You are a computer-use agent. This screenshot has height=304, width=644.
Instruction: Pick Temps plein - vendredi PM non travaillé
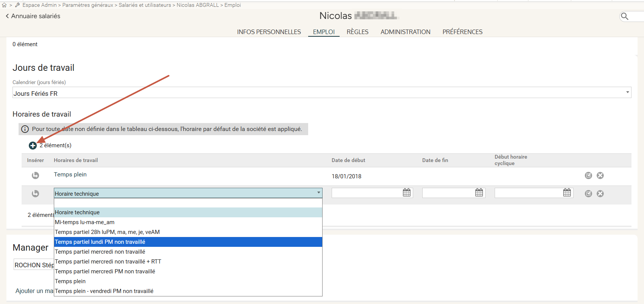coord(188,291)
